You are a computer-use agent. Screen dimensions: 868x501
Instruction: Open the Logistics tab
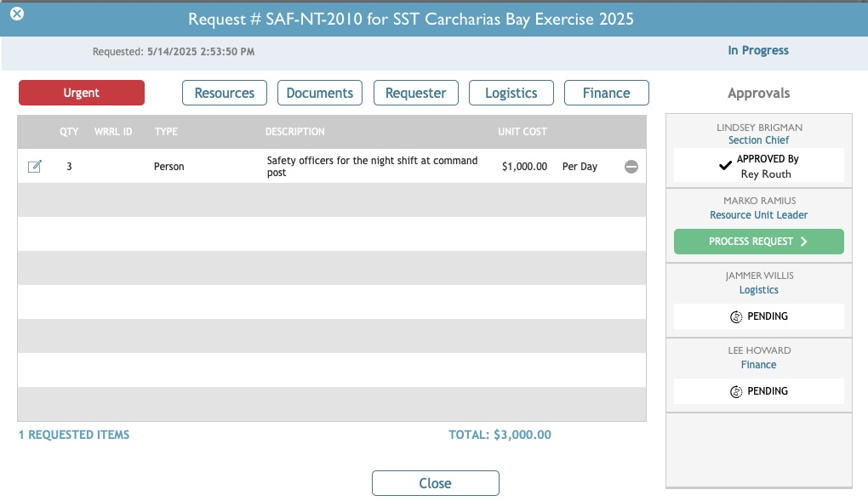pos(511,92)
